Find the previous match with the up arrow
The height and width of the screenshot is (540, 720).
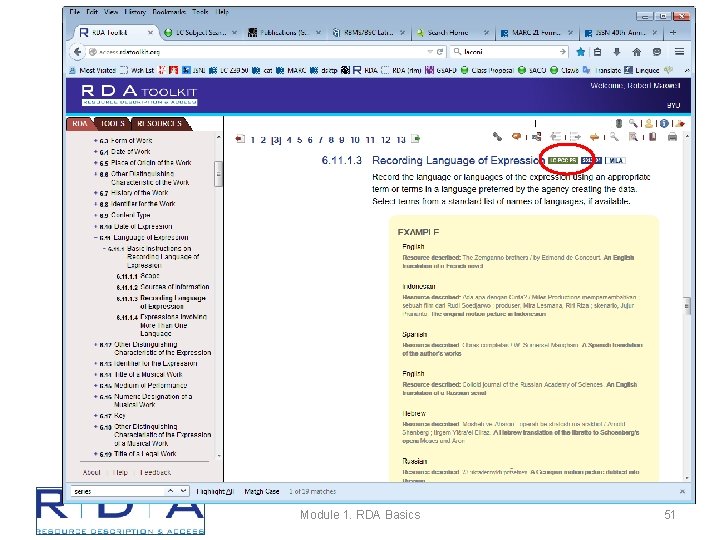pos(170,491)
